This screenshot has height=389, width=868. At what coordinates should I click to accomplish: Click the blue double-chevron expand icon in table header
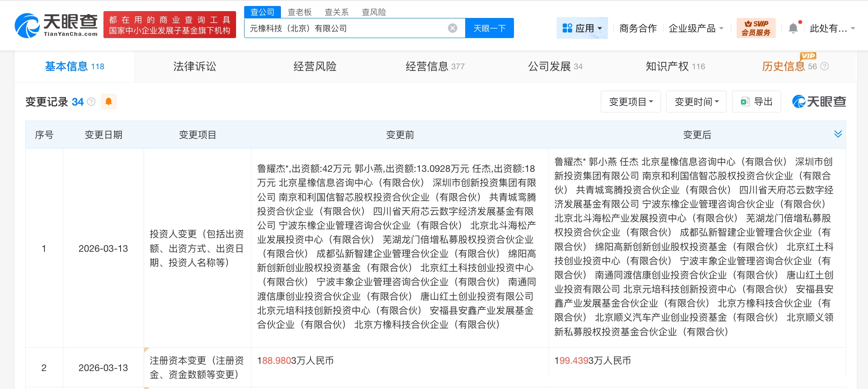(838, 134)
